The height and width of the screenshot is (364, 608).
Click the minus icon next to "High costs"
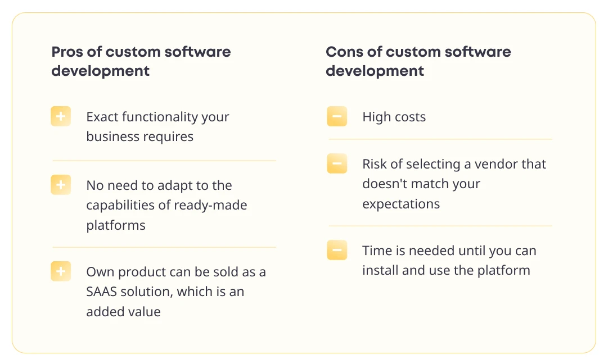click(337, 116)
